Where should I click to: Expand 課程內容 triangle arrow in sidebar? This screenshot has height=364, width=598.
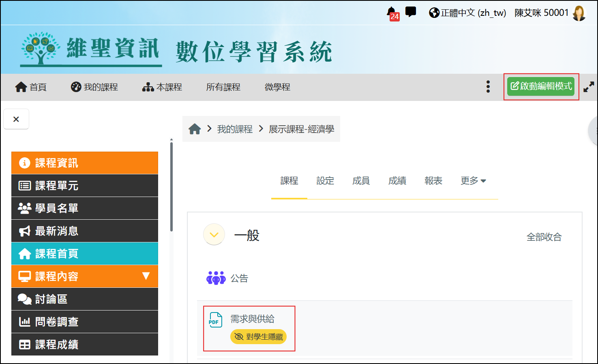[x=146, y=276]
